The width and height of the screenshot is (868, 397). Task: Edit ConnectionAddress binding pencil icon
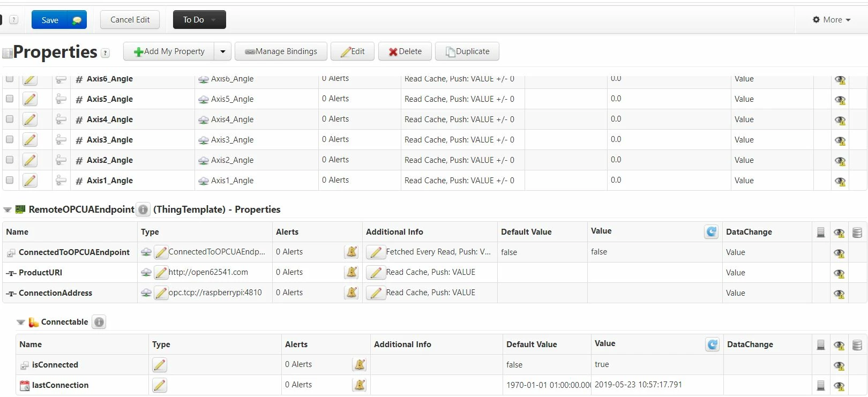(x=161, y=293)
